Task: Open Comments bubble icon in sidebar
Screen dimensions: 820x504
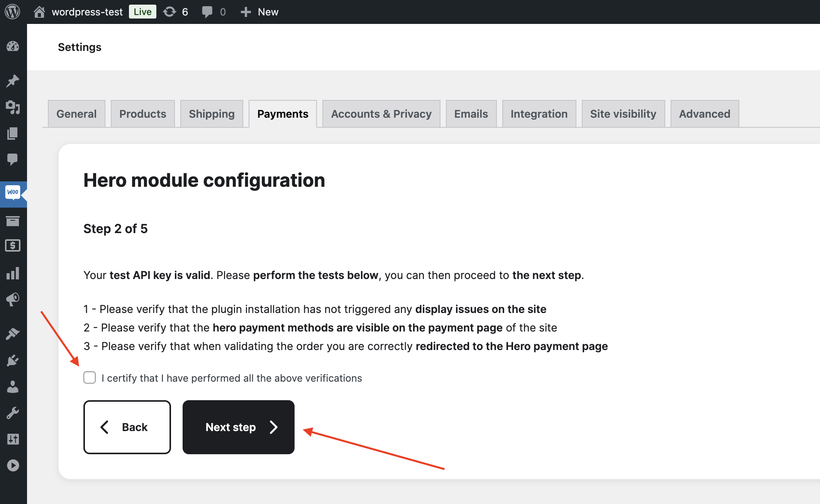Action: (x=13, y=159)
